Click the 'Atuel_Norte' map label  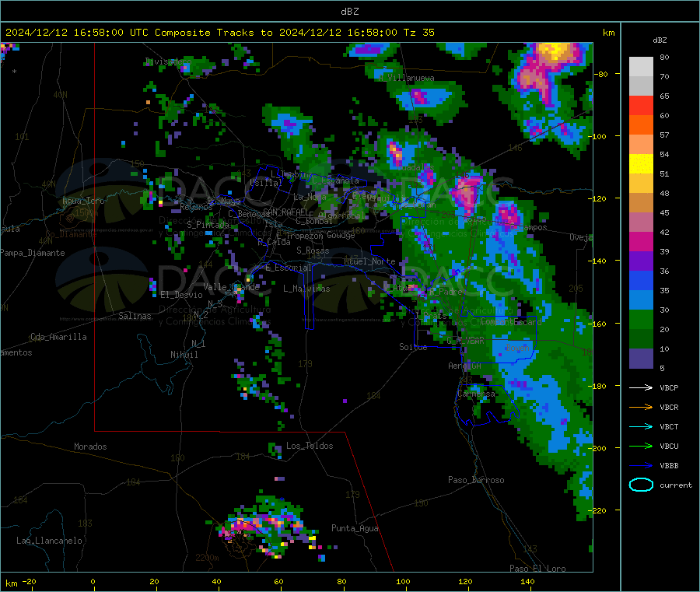click(x=369, y=261)
